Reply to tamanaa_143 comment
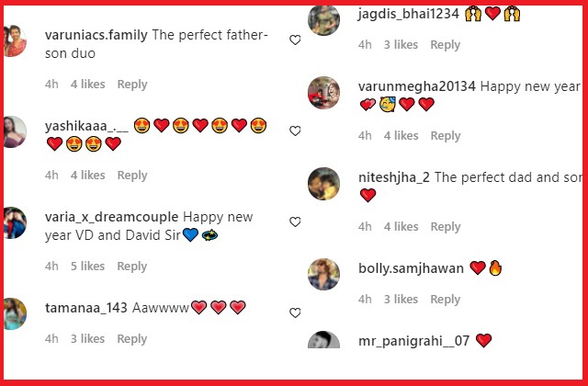588x386 pixels. click(132, 339)
